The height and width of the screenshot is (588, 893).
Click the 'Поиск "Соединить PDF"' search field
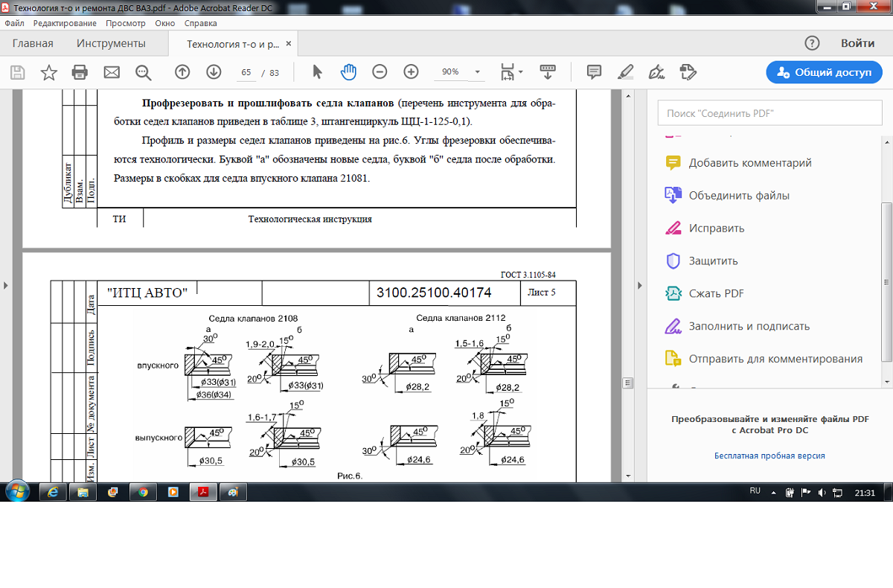click(x=769, y=114)
